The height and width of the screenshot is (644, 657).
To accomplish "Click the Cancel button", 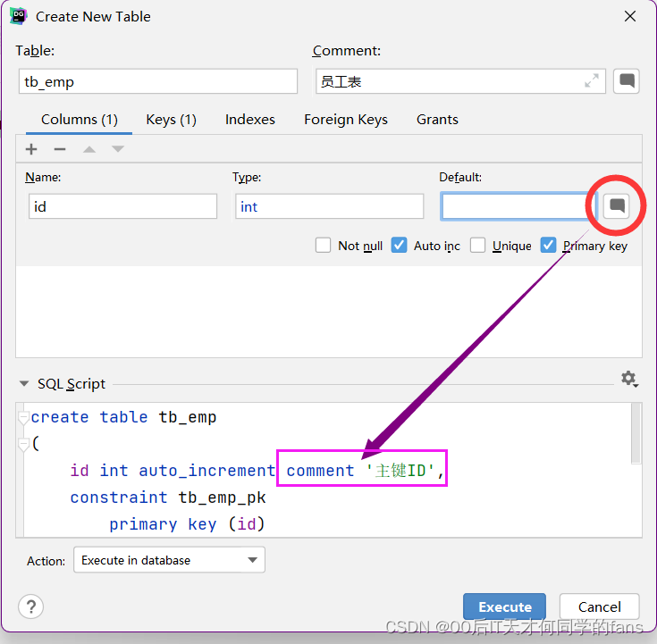I will pos(599,606).
